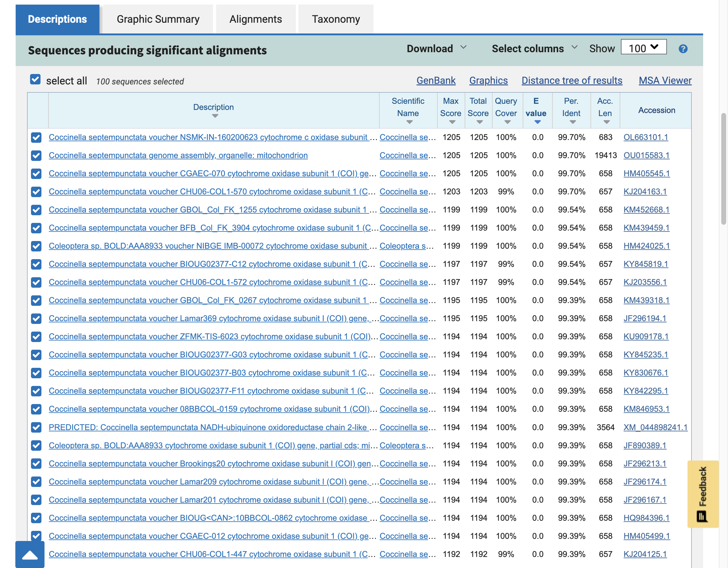Screen dimensions: 728x568
Task: Uncheck the genome assembly mitochondrion row checkbox
Action: click(x=36, y=155)
